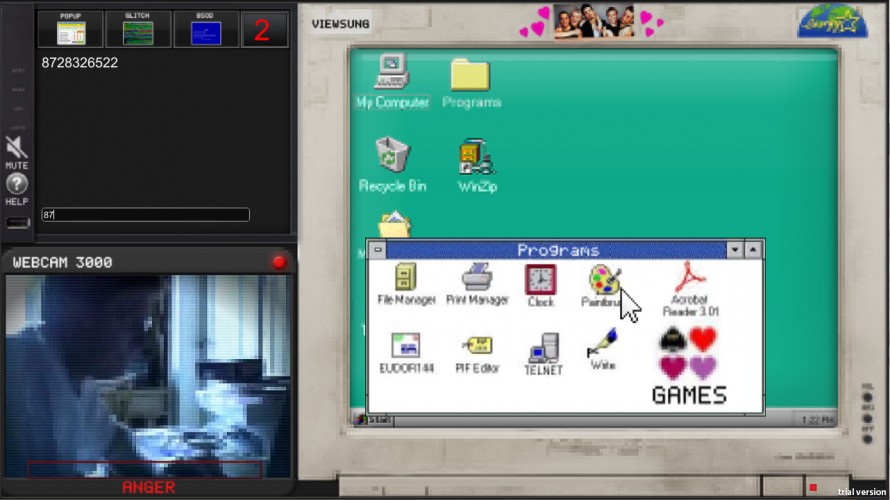890x500 pixels.
Task: Click the Programs window title bar
Action: (556, 250)
